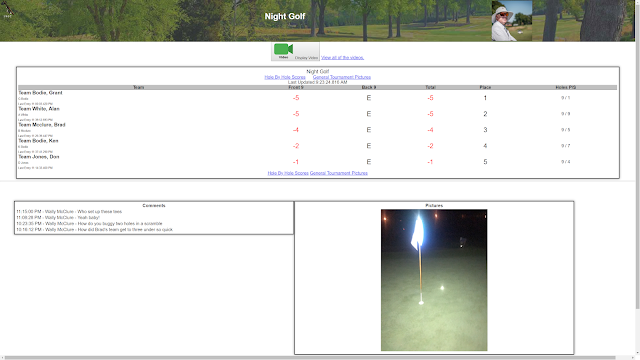The height and width of the screenshot is (360, 640).
Task: Open the View all of the videos link
Action: (x=342, y=58)
